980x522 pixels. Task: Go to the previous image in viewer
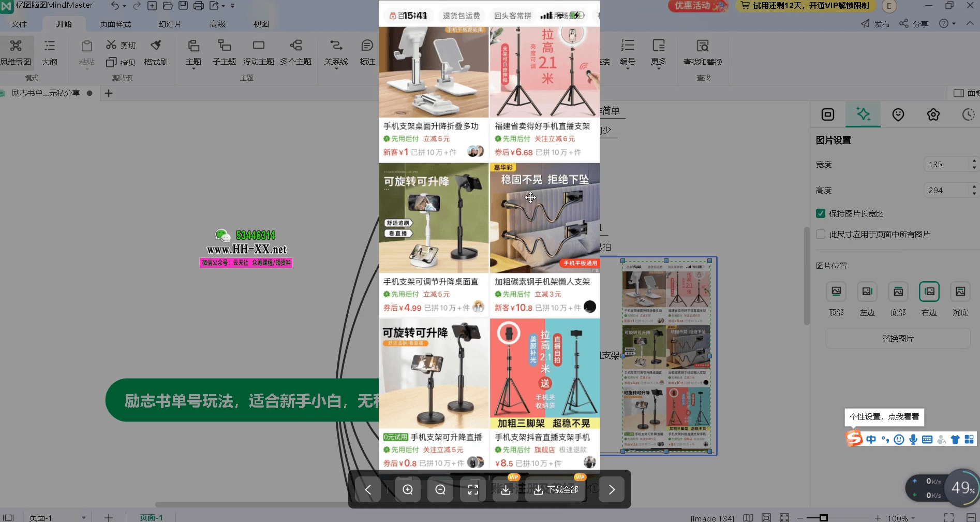[368, 489]
